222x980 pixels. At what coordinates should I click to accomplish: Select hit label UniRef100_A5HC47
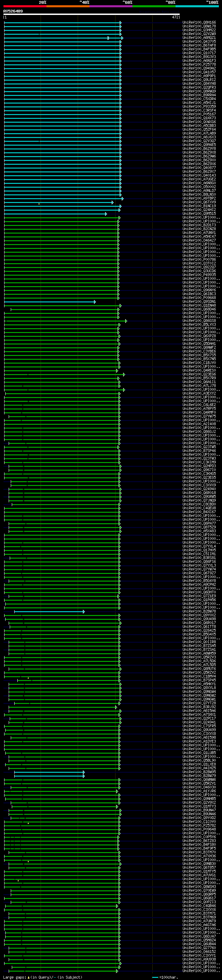click(x=199, y=237)
